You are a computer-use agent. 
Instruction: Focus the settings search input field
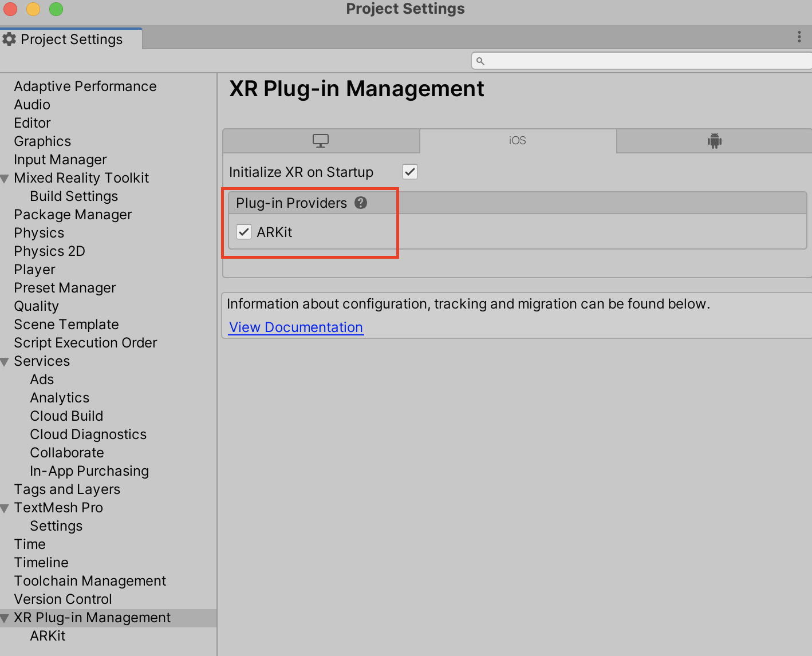pos(641,61)
